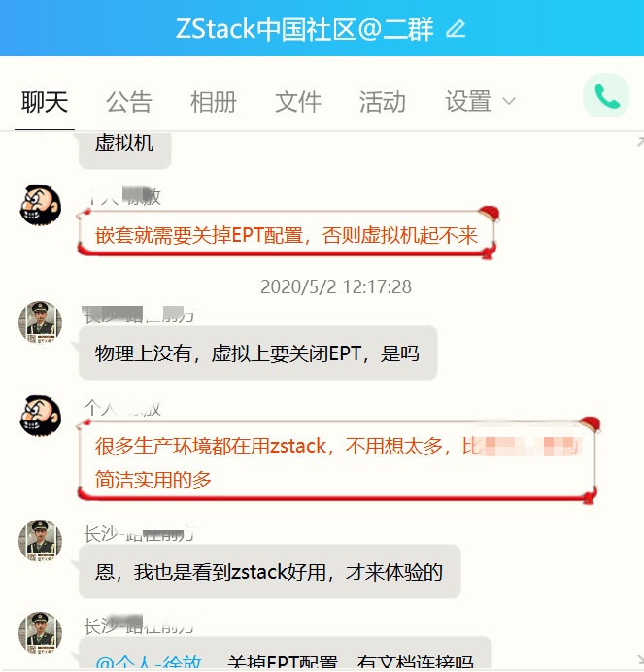Open the soldier avatar near 物理上没有 message
The width and height of the screenshot is (644, 672).
[x=40, y=321]
